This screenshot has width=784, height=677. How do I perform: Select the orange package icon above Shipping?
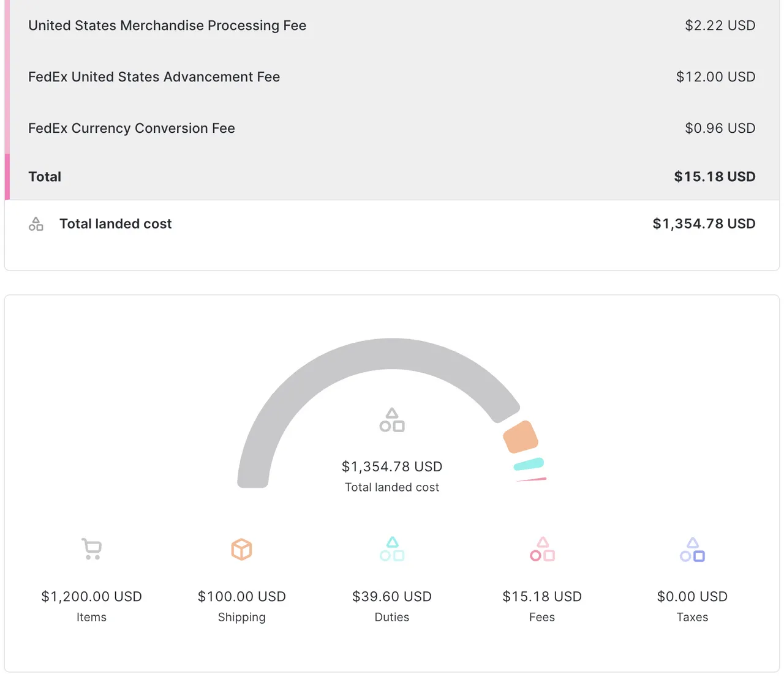point(241,548)
